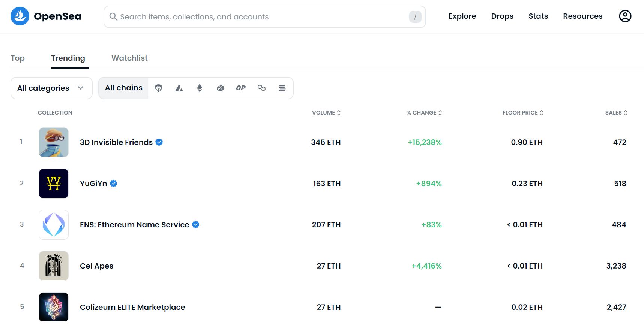Click the COLLECTION column header
The width and height of the screenshot is (644, 333).
(55, 112)
